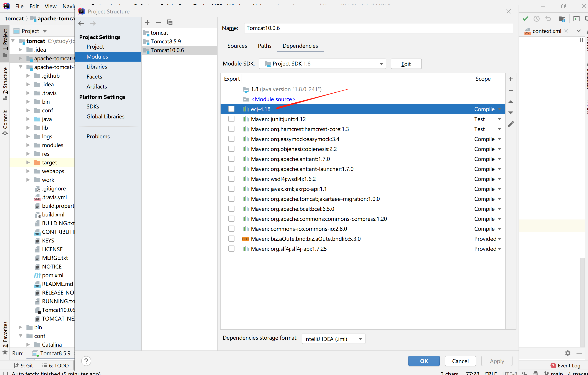Click the Edit button next to Module SDK
This screenshot has height=375, width=588.
[x=406, y=64]
